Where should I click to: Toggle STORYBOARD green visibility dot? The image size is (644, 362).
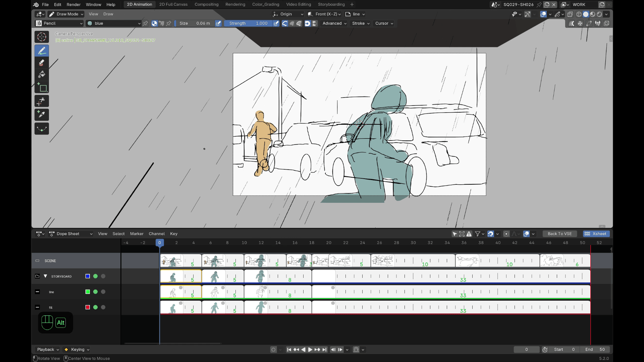click(95, 276)
